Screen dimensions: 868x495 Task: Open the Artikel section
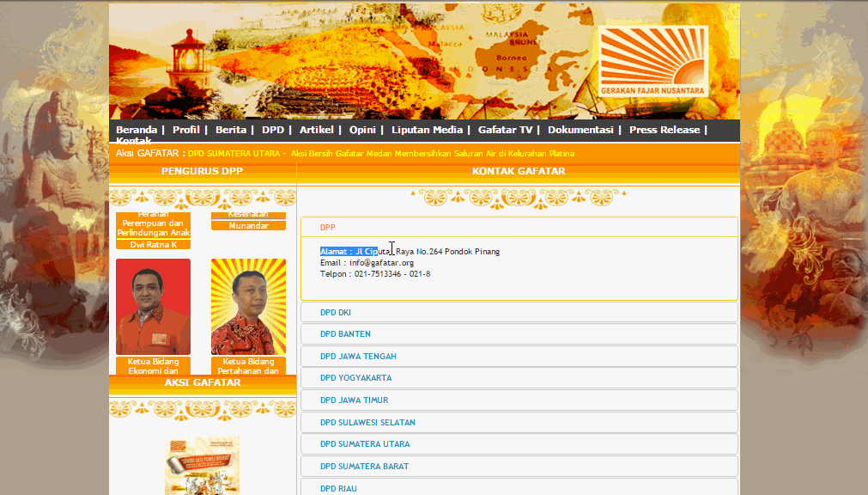coord(317,130)
